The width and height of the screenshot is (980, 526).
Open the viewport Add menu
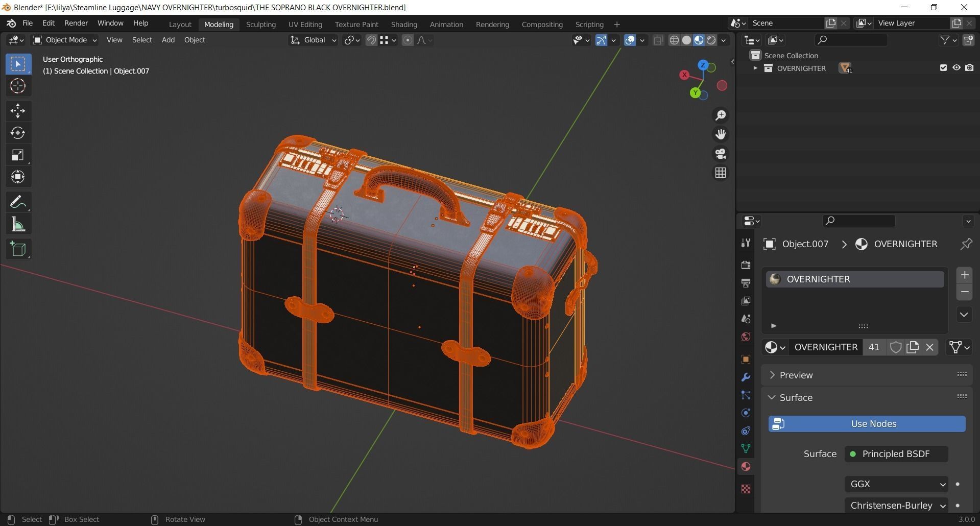[168, 40]
